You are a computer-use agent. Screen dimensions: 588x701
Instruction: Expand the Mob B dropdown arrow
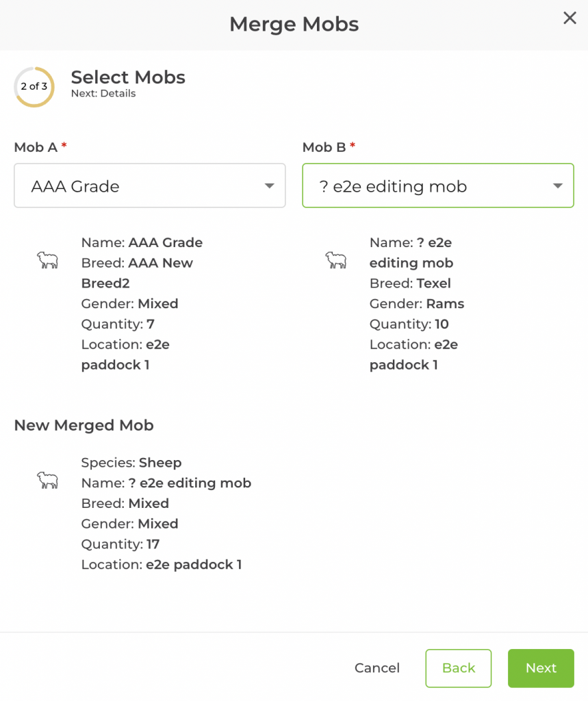558,186
